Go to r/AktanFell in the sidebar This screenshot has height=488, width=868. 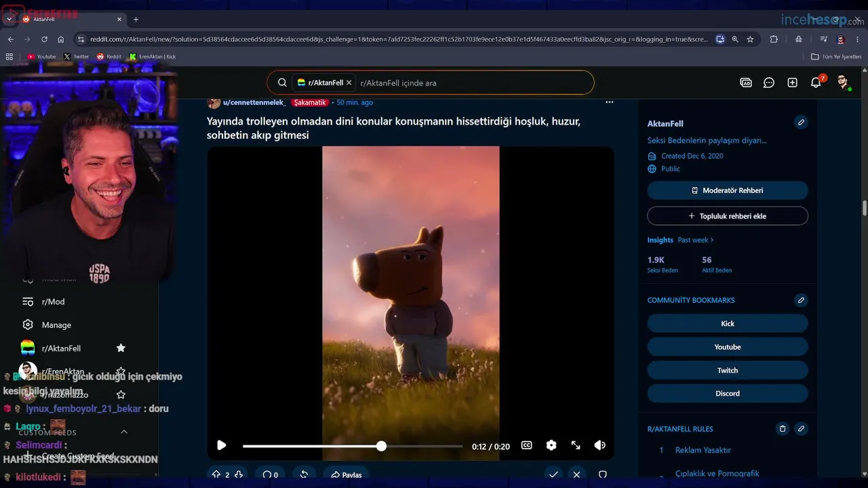(x=61, y=348)
